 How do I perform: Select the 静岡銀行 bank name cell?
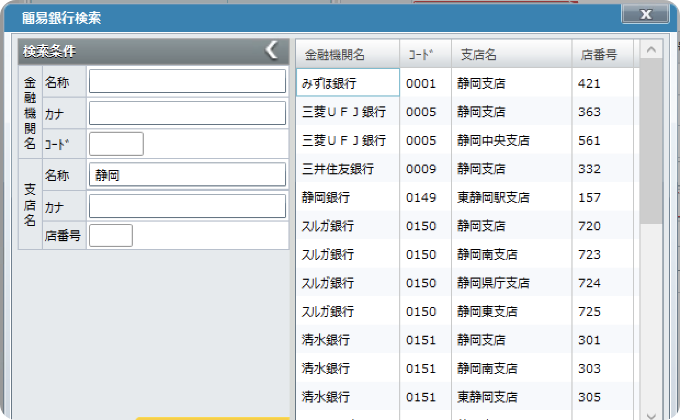tap(348, 197)
